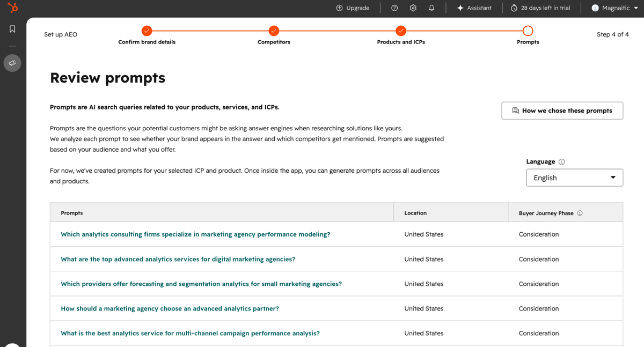Click the Review prompts heading
The width and height of the screenshot is (644, 347).
(x=107, y=78)
